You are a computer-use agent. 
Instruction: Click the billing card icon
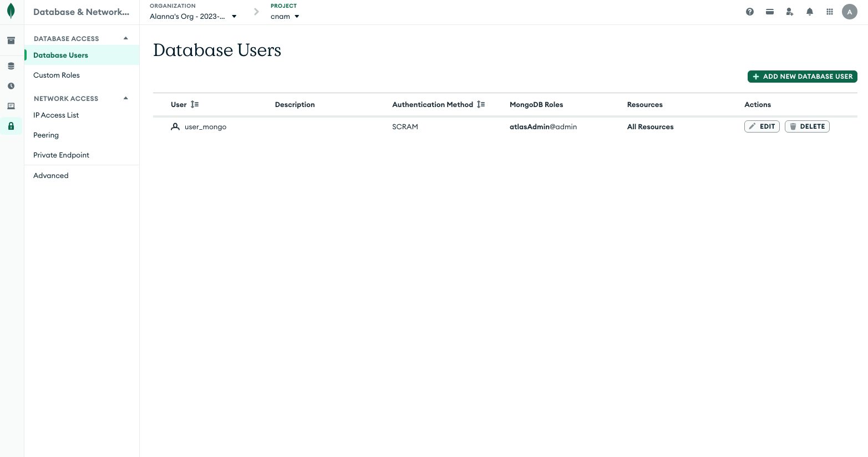tap(770, 12)
